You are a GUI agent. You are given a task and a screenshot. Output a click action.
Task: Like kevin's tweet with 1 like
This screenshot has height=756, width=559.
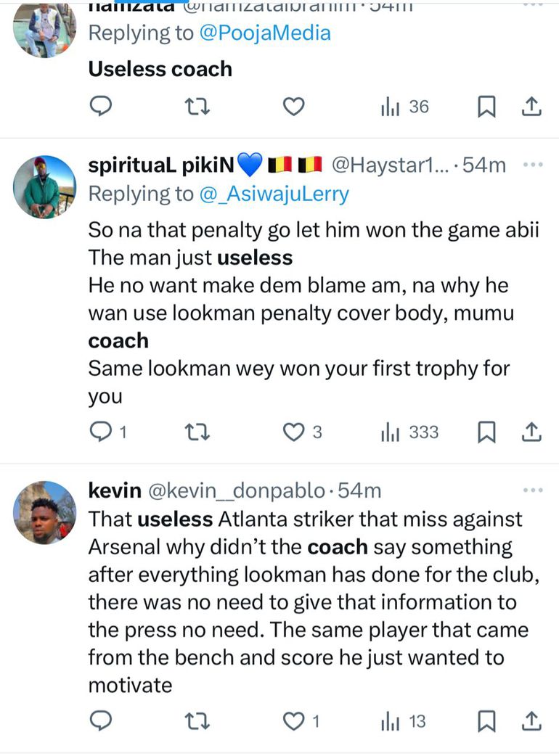[x=293, y=721]
